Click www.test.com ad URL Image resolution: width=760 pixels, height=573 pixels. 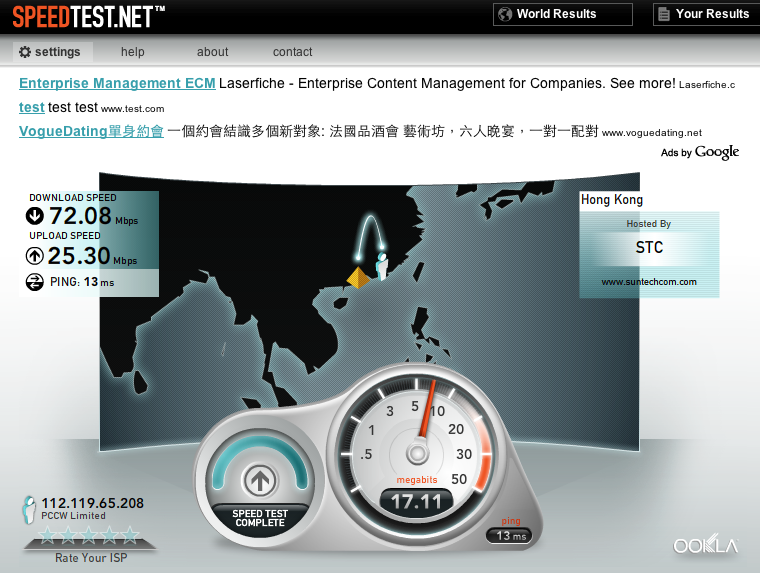[132, 109]
